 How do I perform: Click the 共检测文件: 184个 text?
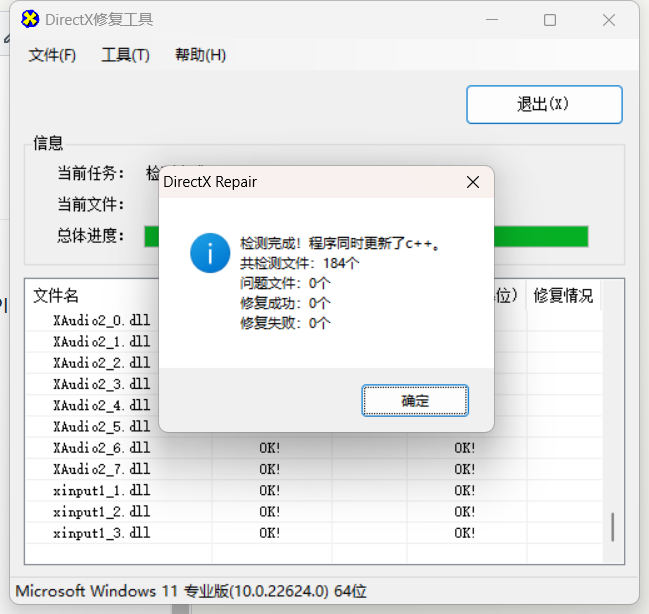(x=299, y=263)
